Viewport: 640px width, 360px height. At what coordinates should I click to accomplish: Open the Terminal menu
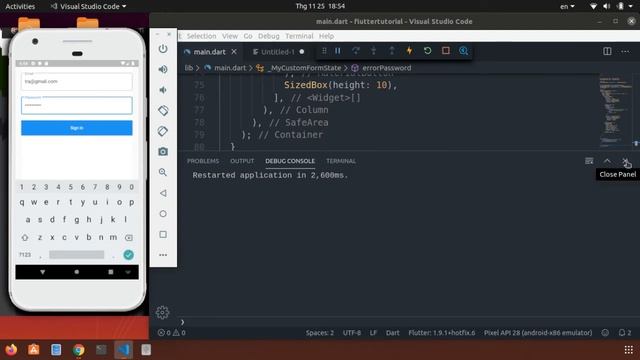pyautogui.click(x=299, y=36)
